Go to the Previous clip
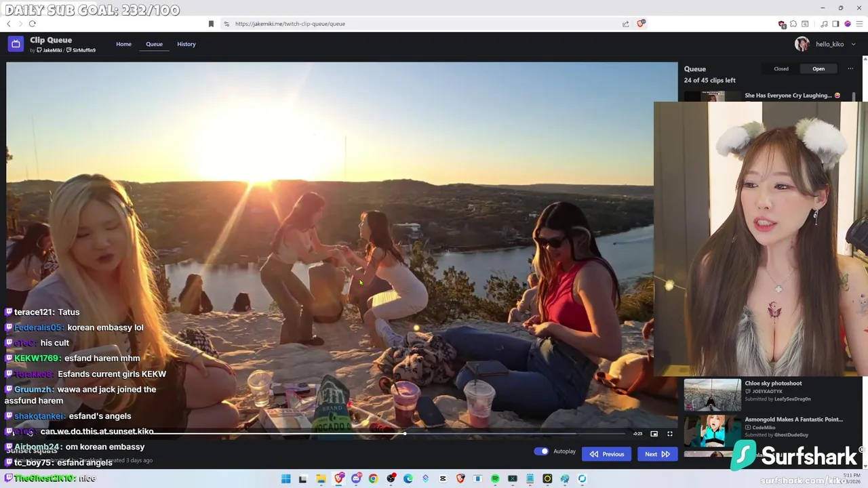 [x=606, y=454]
